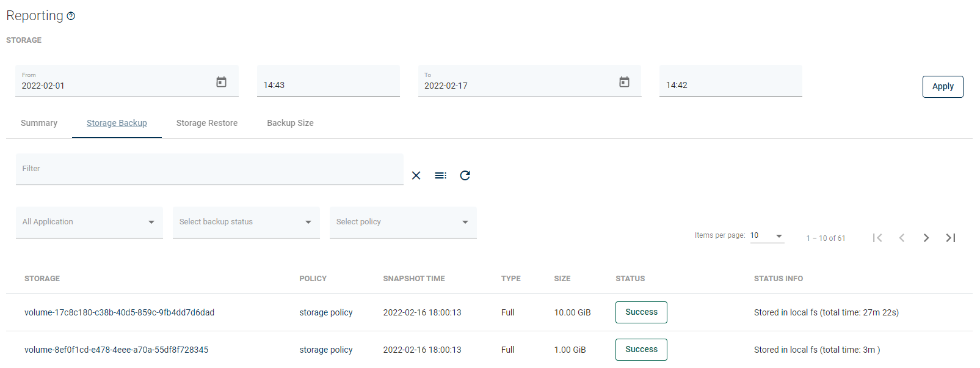Image resolution: width=980 pixels, height=368 pixels.
Task: Click the Apply button
Action: point(942,87)
